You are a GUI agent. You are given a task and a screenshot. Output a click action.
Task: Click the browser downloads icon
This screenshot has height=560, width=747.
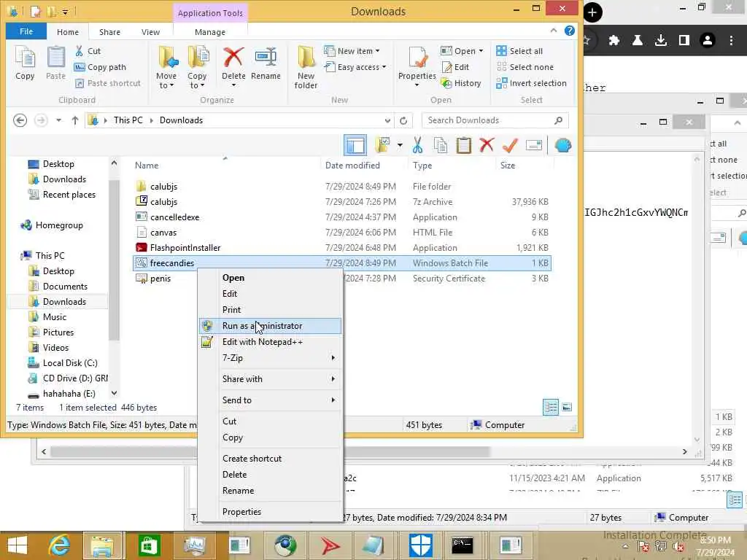pos(660,40)
